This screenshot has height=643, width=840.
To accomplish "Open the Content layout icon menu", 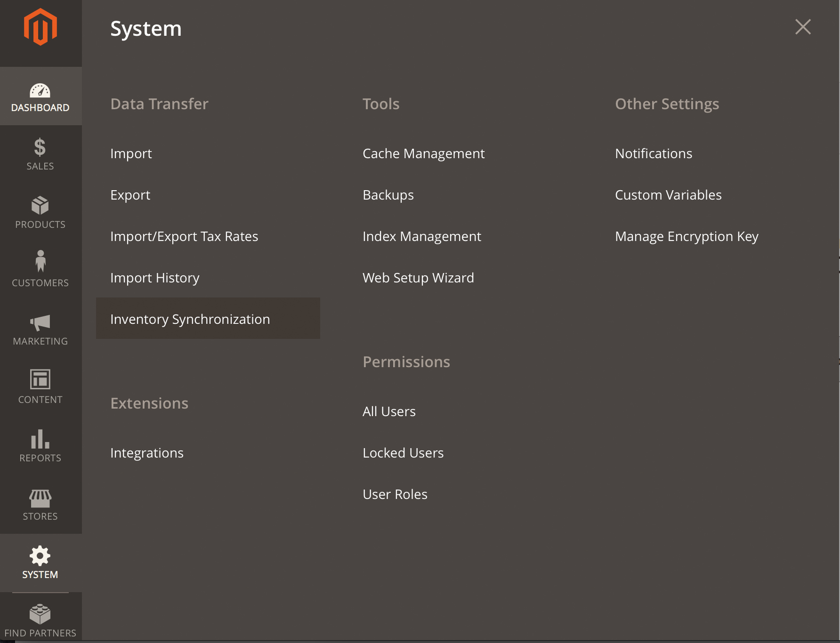I will click(40, 388).
